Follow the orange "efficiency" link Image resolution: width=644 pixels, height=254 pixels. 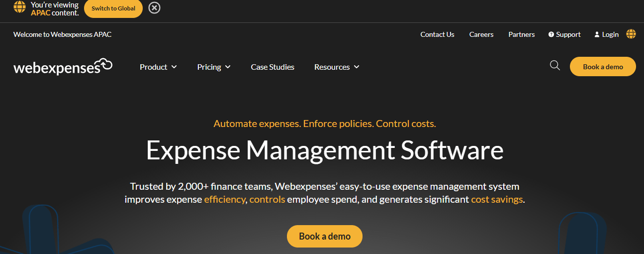(225, 200)
